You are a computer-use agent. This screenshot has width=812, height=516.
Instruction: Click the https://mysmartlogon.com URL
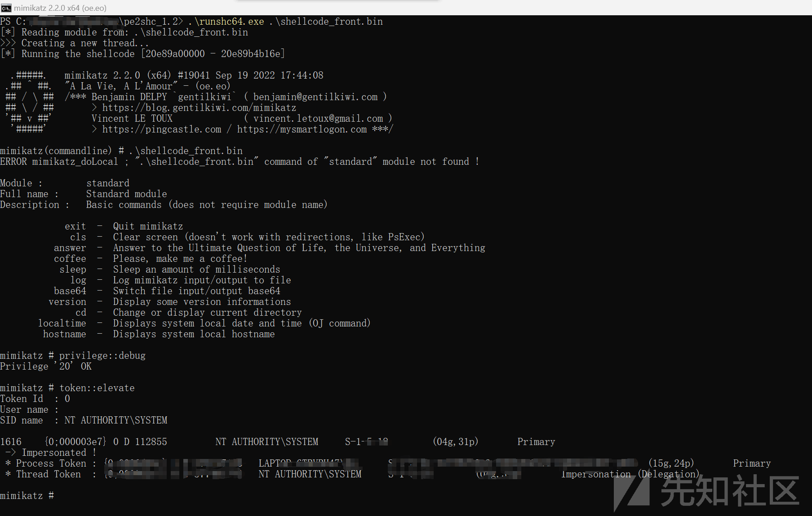tap(302, 129)
